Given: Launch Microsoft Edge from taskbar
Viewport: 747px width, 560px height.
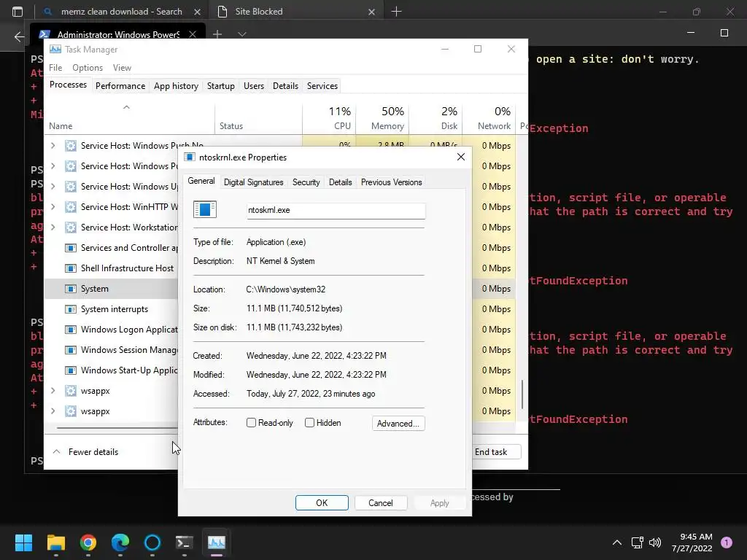Looking at the screenshot, I should pyautogui.click(x=120, y=542).
